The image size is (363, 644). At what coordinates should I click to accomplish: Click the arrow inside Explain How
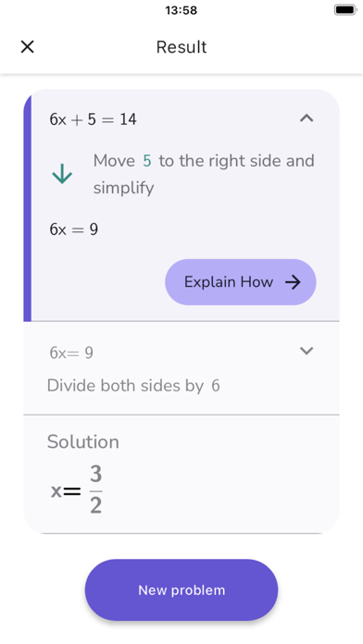pyautogui.click(x=294, y=282)
